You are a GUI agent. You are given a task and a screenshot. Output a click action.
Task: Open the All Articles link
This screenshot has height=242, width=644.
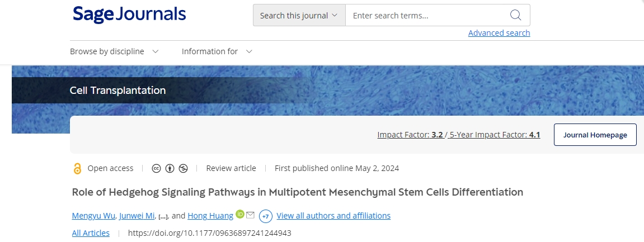coord(91,233)
